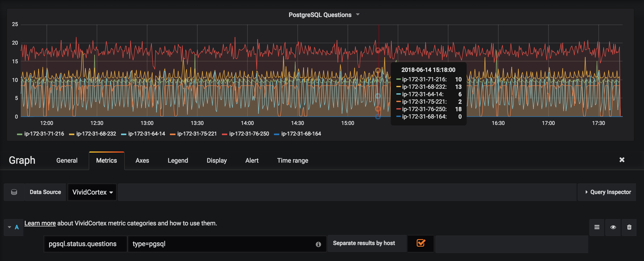Click the info icon in filter field

coord(318,244)
